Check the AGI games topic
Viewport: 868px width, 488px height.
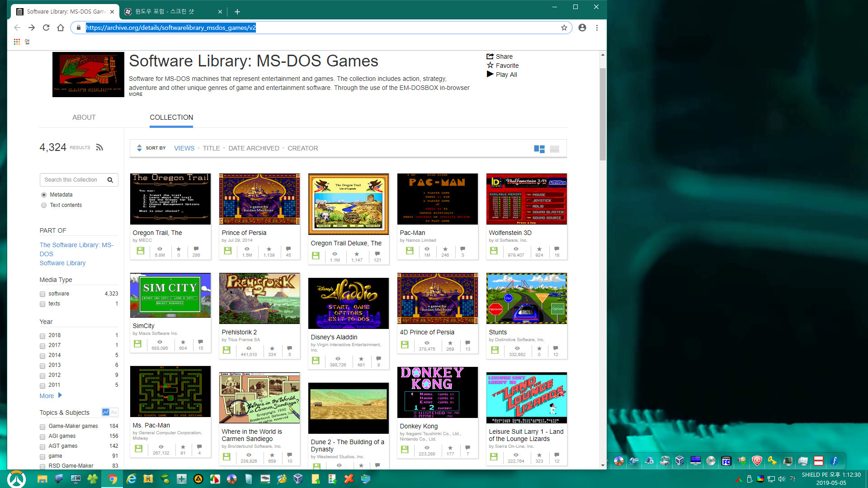[42, 436]
